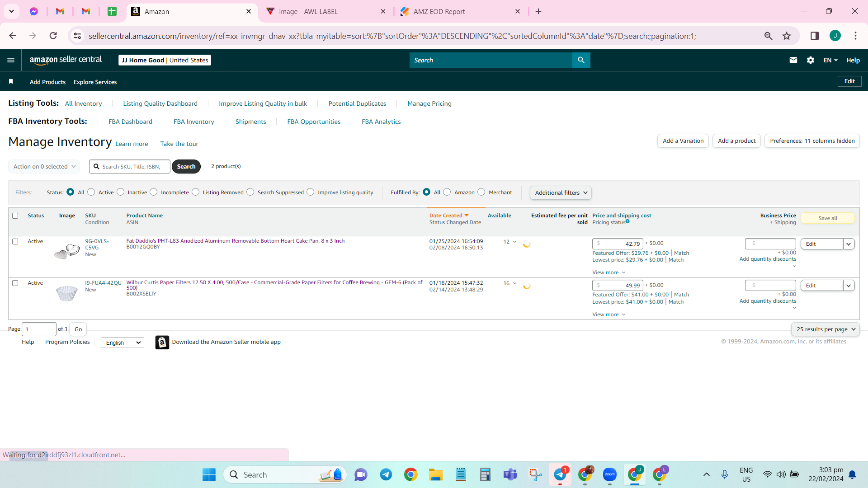Screen dimensions: 868x488
Task: Check the Wilbur Curtis filters row
Action: (x=15, y=283)
